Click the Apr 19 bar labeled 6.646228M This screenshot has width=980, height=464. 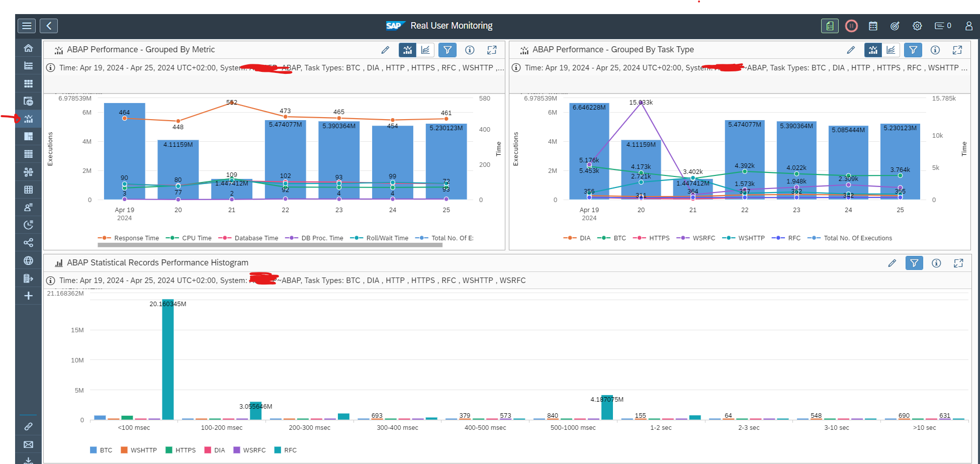(x=589, y=151)
